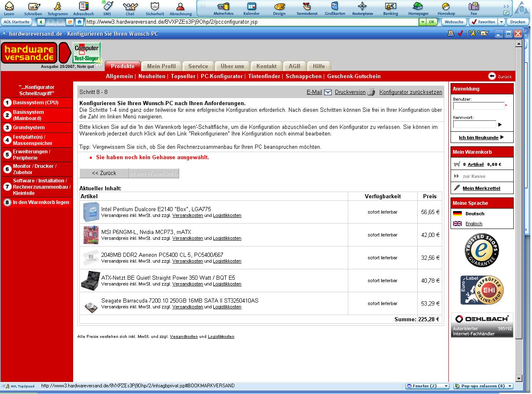Open the Grußkarten icon

335,6
